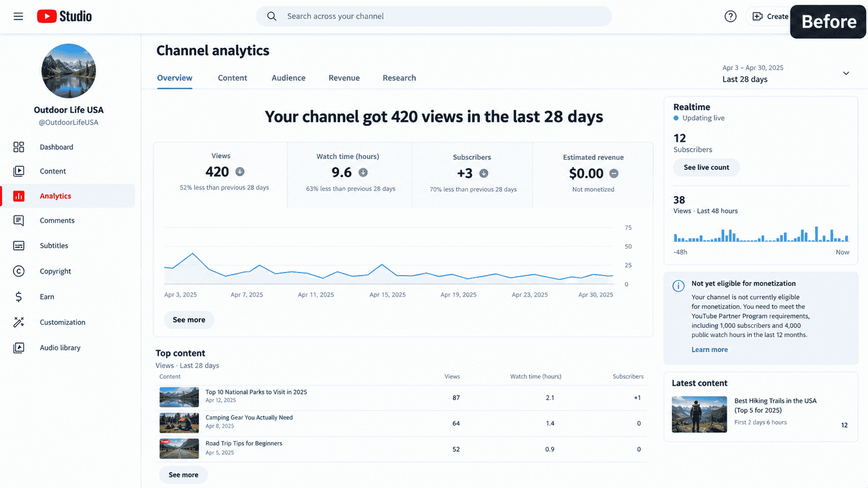This screenshot has width=868, height=488.
Task: Open the help question mark icon
Action: tap(730, 16)
